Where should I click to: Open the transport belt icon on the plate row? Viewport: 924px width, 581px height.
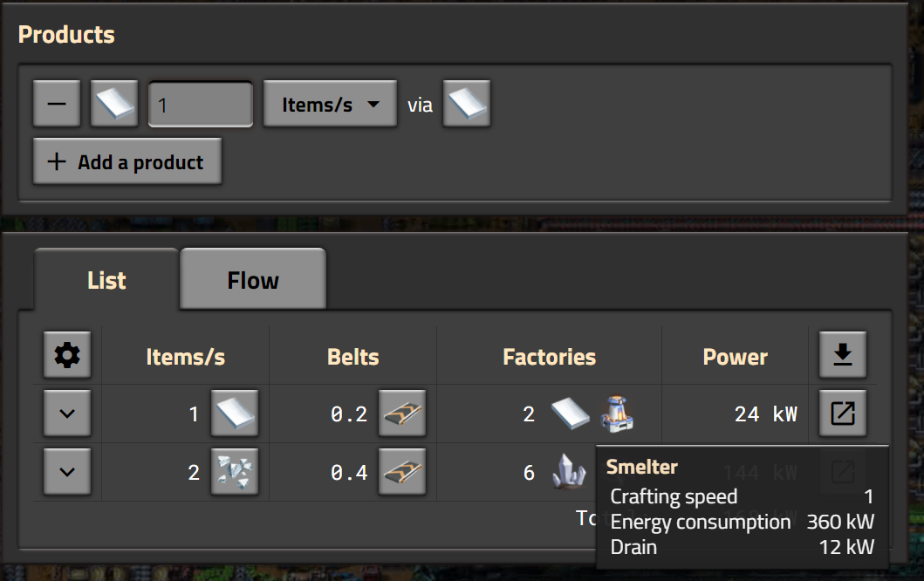402,413
